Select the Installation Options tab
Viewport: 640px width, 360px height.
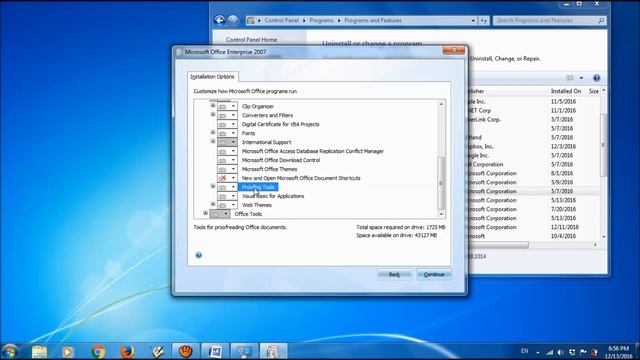(212, 76)
